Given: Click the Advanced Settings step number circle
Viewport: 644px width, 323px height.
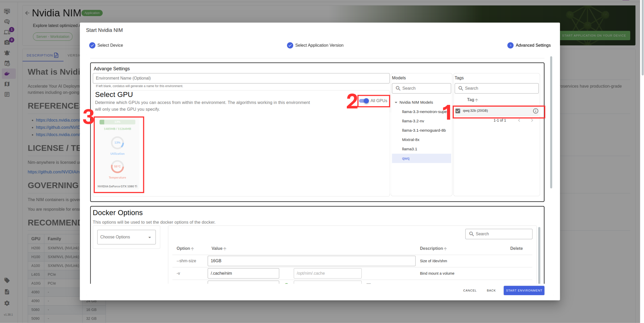Looking at the screenshot, I should [510, 45].
